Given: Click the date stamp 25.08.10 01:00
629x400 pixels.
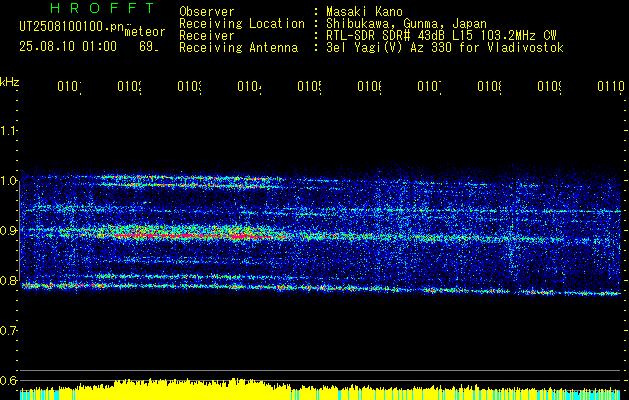Looking at the screenshot, I should 68,47.
